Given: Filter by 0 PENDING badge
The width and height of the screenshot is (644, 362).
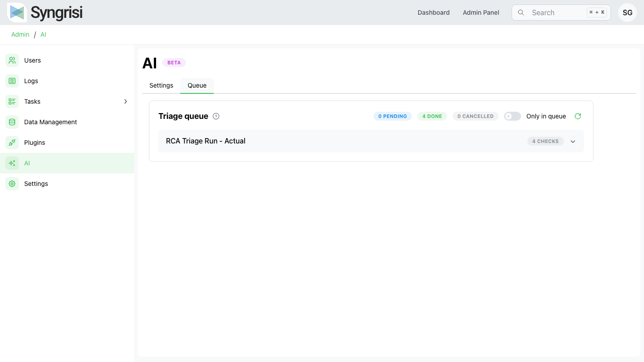Looking at the screenshot, I should coord(393,116).
